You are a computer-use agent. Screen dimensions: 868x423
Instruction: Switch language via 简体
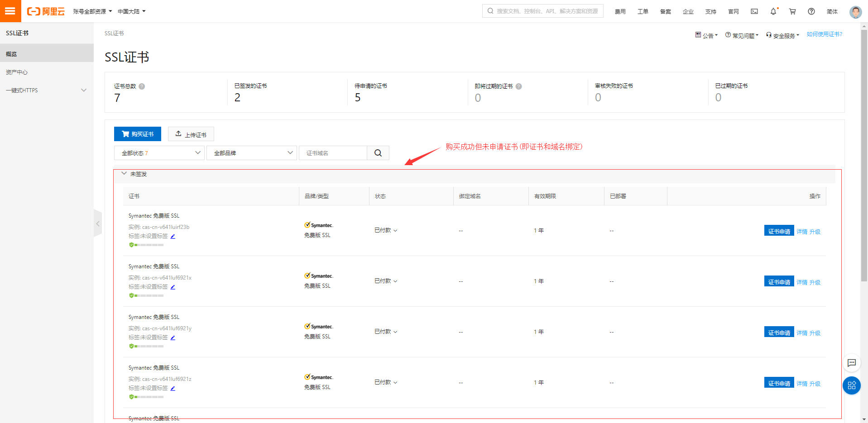(832, 11)
